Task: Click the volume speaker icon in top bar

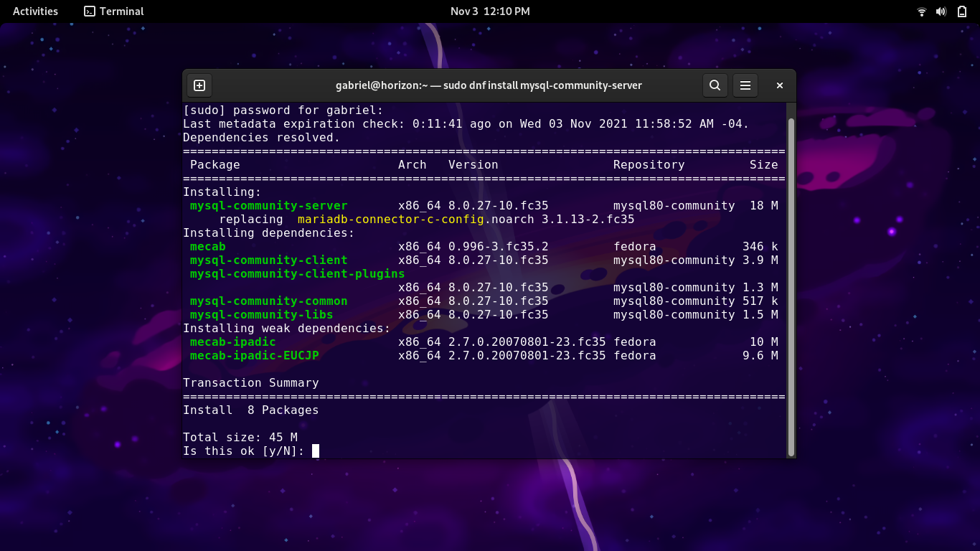Action: (942, 11)
